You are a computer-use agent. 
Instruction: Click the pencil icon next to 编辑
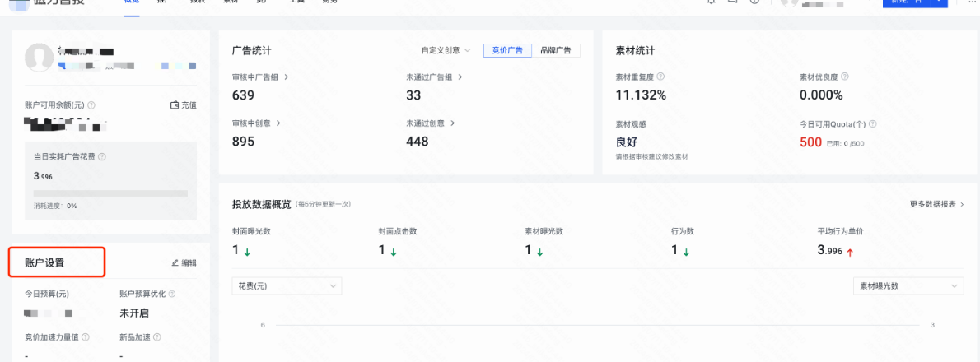coord(175,263)
